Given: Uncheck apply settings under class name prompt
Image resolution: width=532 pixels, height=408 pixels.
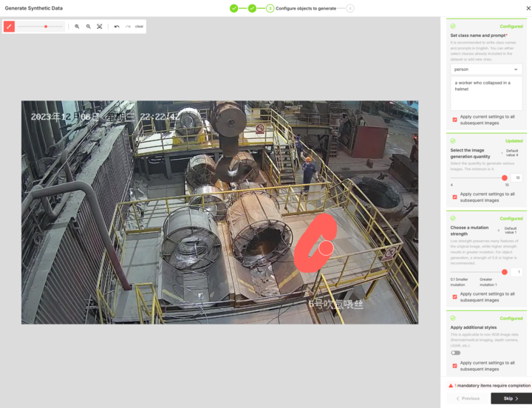Looking at the screenshot, I should (x=454, y=120).
